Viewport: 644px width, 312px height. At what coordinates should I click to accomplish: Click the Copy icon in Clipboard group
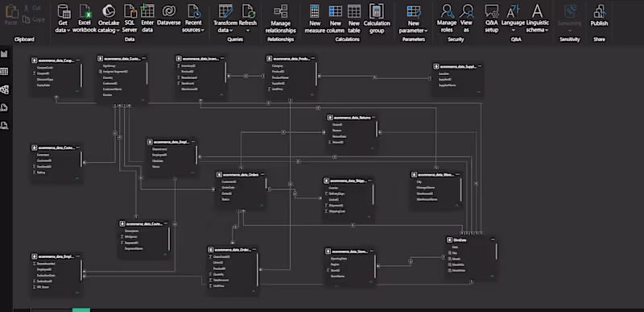click(27, 19)
